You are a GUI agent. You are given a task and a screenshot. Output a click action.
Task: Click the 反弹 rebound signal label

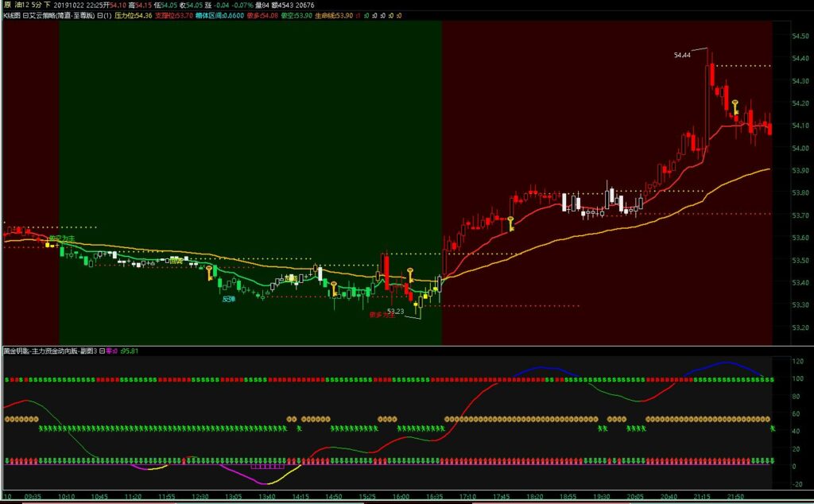click(x=228, y=299)
